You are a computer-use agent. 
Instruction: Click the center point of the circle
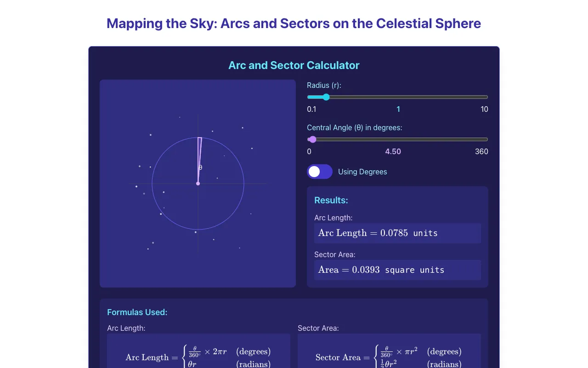coord(198,184)
